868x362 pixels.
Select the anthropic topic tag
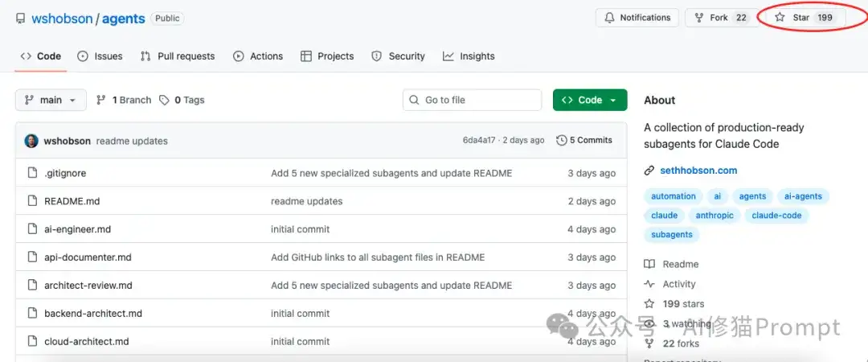tap(714, 215)
